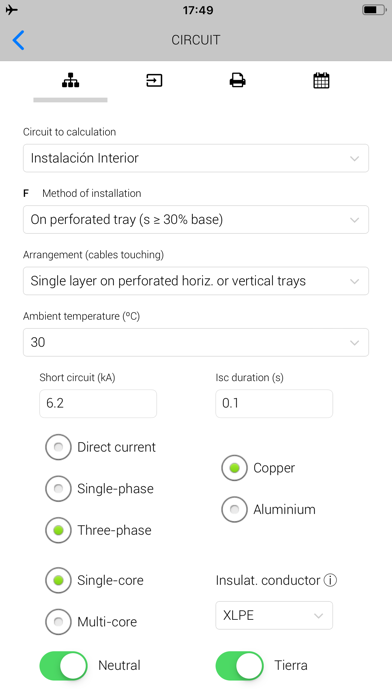
Task: Tap the airplane mode status icon
Action: pyautogui.click(x=12, y=10)
